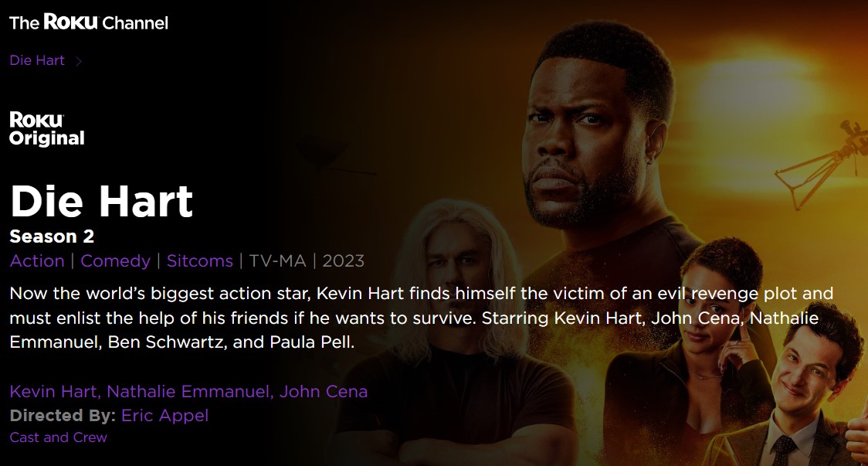Click the 2023 release year

click(x=343, y=261)
